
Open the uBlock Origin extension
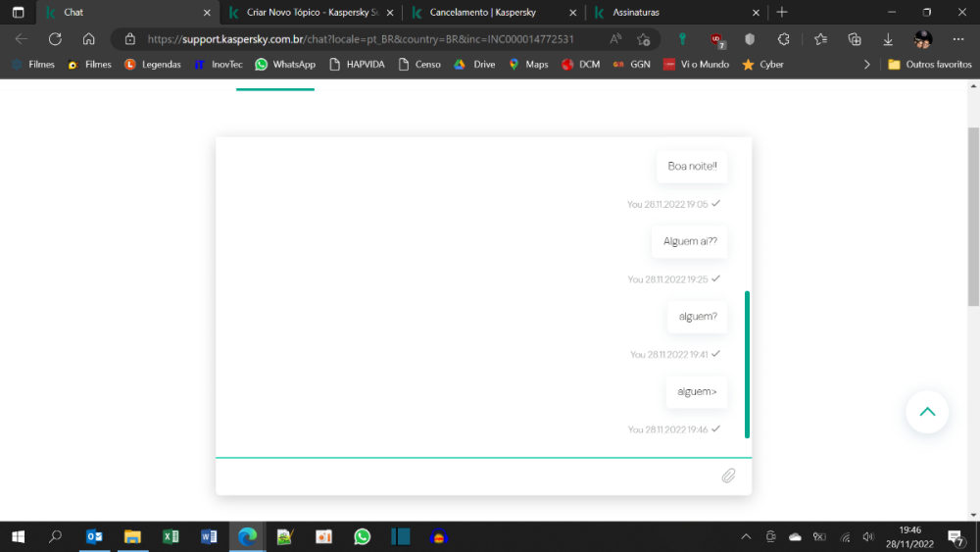pos(717,40)
